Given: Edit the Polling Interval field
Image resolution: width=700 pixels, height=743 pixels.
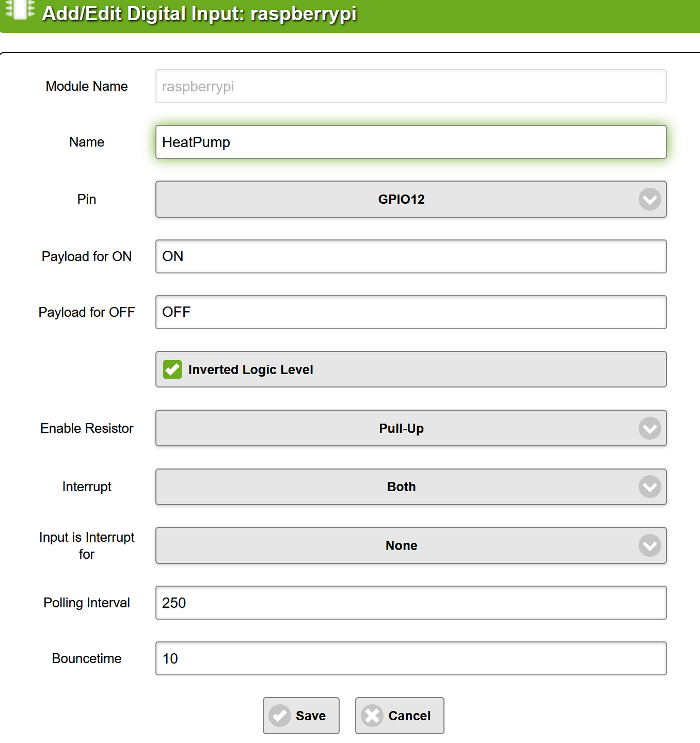Looking at the screenshot, I should (411, 603).
